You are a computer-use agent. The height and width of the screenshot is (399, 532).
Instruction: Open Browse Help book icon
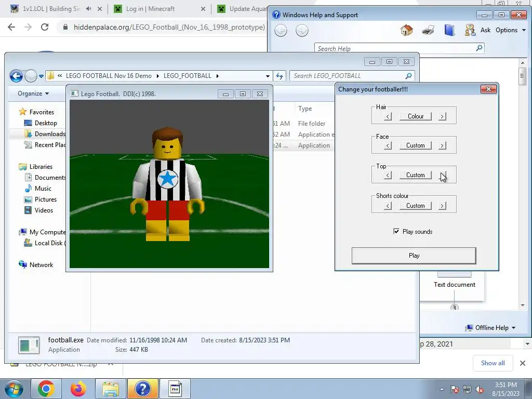coord(449,30)
